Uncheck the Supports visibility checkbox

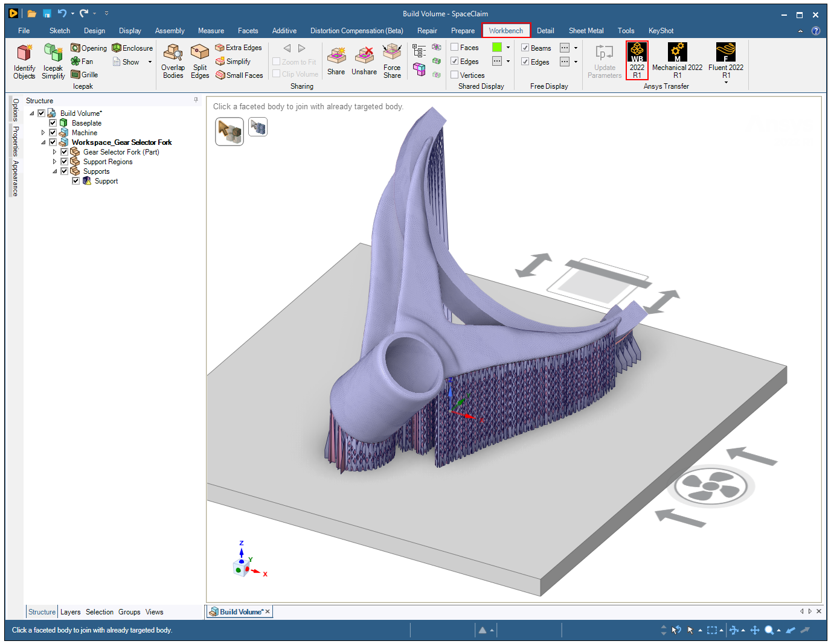tap(64, 171)
